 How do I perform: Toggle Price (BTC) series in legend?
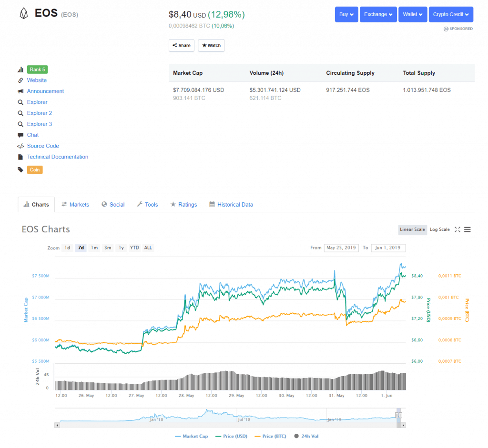pos(271,436)
